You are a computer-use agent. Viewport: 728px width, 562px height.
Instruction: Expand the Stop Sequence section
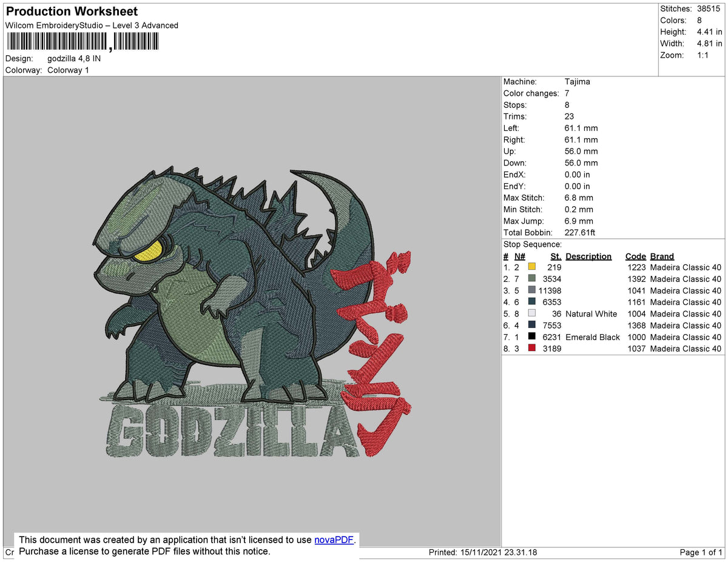coord(532,244)
